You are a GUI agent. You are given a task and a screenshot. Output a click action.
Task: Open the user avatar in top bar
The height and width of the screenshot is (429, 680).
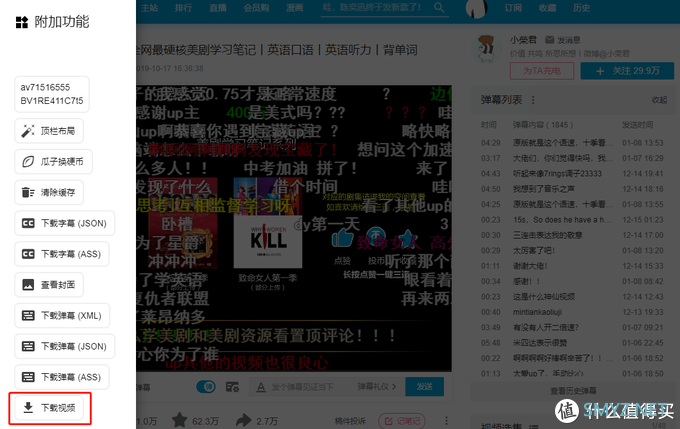click(x=476, y=8)
